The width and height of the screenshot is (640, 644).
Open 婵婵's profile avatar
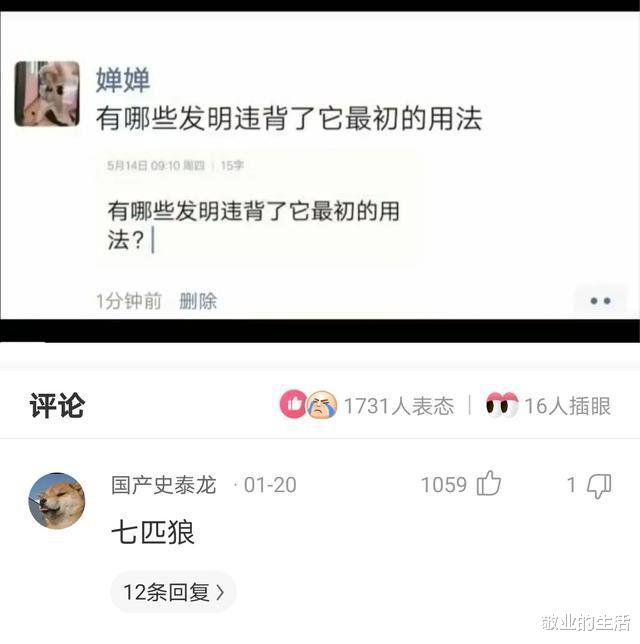pyautogui.click(x=47, y=94)
